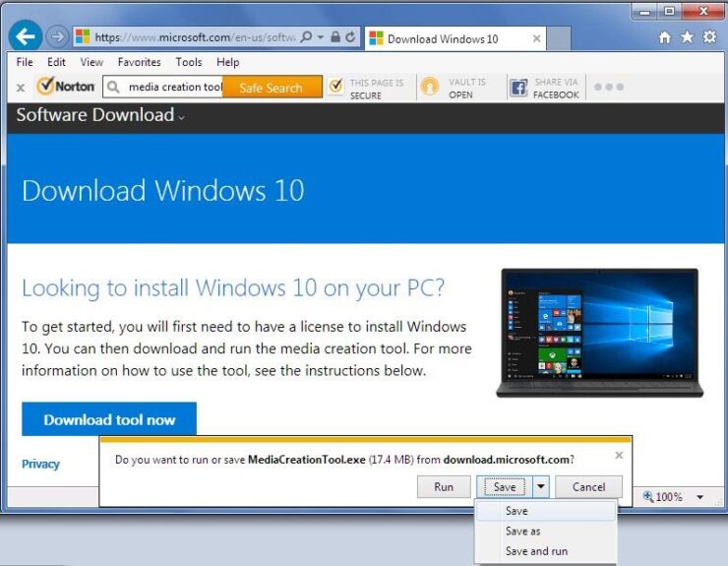The image size is (728, 566).
Task: Open the Tools gear icon
Action: coord(708,37)
